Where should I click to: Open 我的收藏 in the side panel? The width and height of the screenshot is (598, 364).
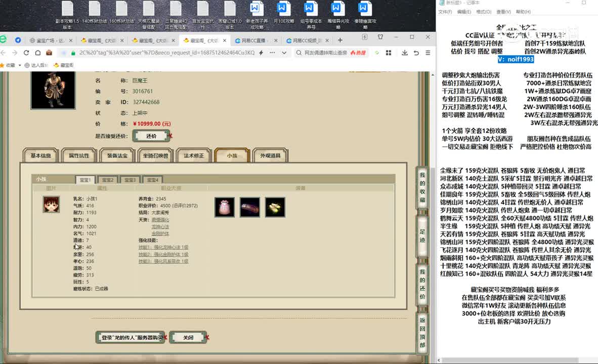[x=422, y=187]
